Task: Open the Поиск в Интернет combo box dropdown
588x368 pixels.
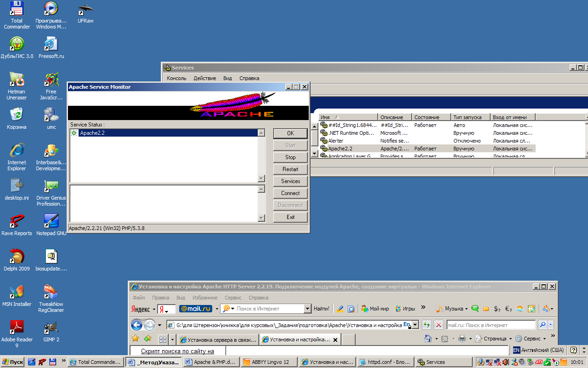Action: 308,309
